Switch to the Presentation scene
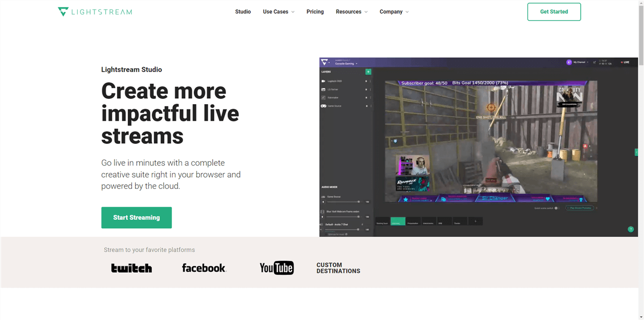 point(413,221)
